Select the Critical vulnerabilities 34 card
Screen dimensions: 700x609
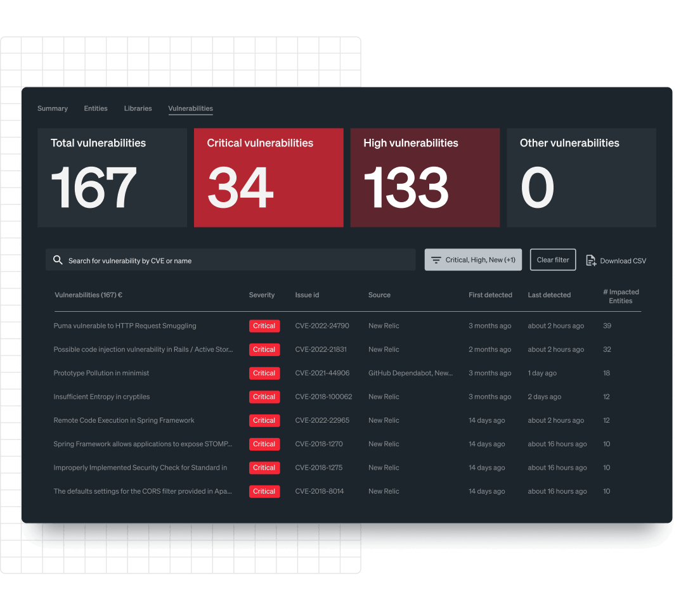pos(269,177)
